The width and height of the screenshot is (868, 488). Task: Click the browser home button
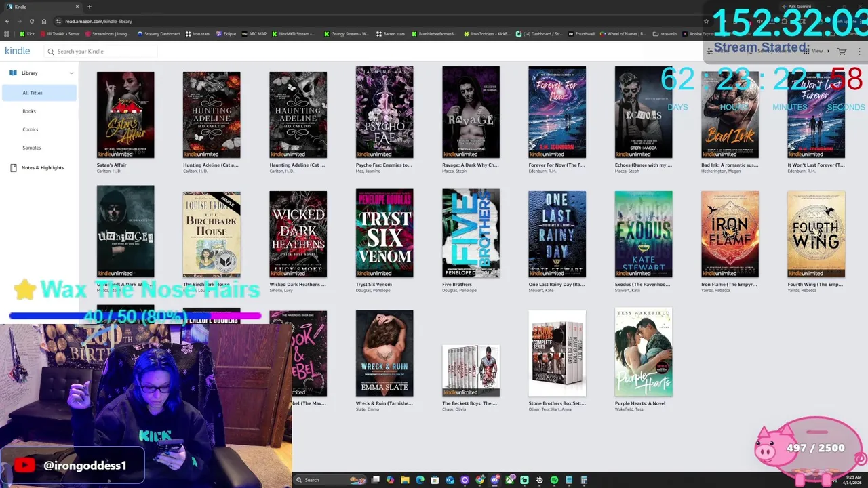point(44,21)
